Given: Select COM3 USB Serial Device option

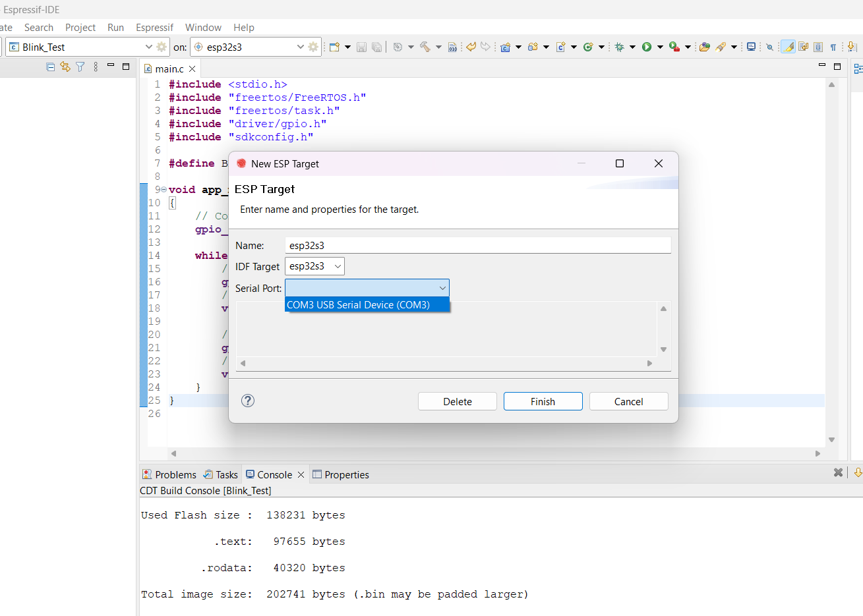Looking at the screenshot, I should tap(367, 304).
